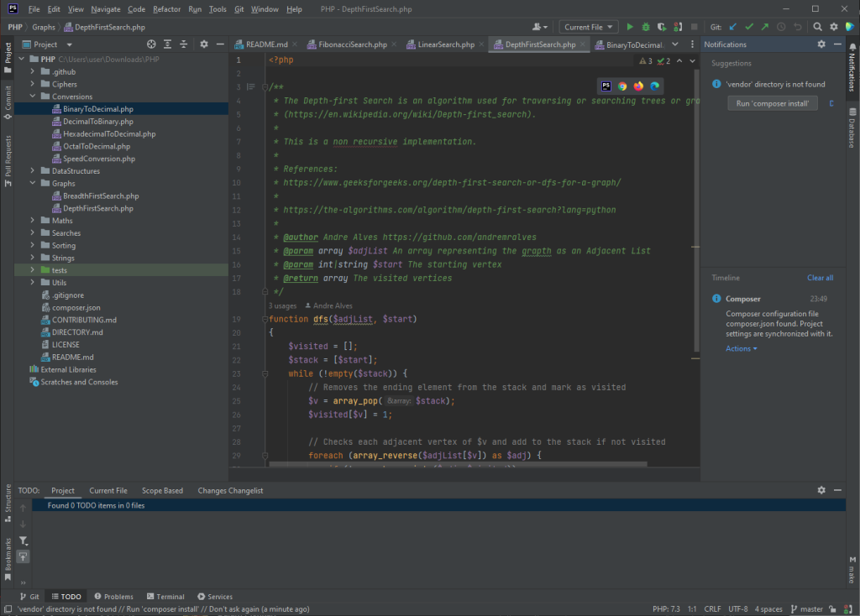The height and width of the screenshot is (616, 860).
Task: Run the current file with green play button
Action: pos(630,27)
